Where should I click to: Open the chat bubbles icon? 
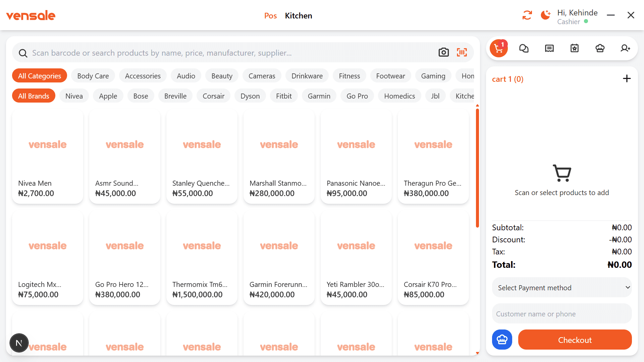point(524,48)
